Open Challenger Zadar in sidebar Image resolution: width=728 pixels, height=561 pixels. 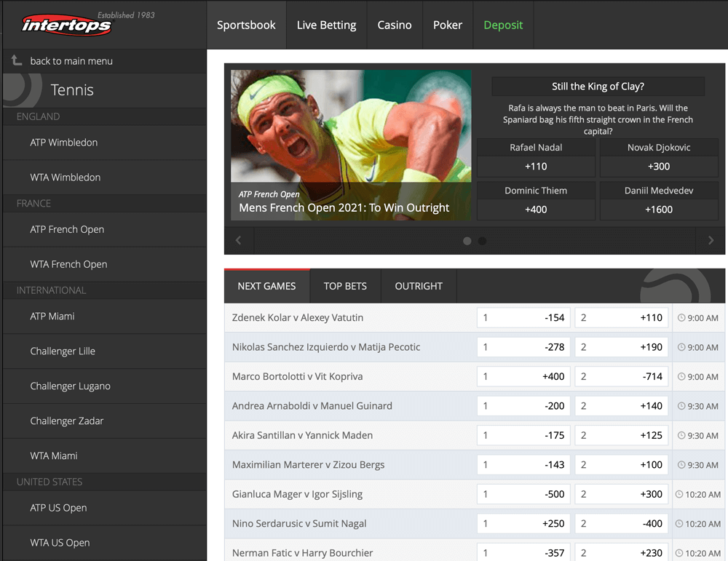[x=104, y=421]
